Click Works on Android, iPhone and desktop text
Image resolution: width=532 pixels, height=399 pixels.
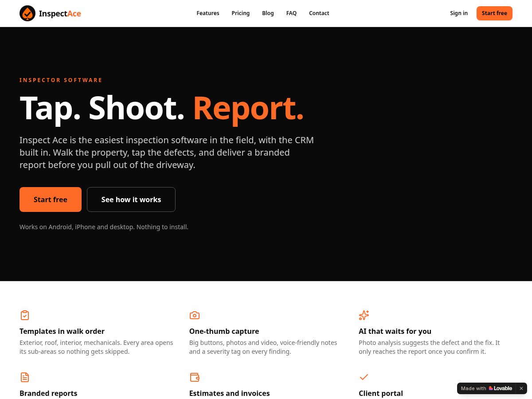(104, 227)
